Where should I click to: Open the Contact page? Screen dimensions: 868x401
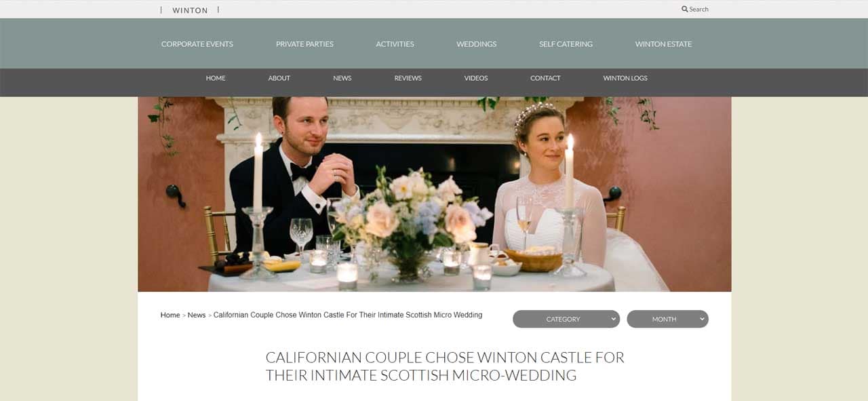545,78
